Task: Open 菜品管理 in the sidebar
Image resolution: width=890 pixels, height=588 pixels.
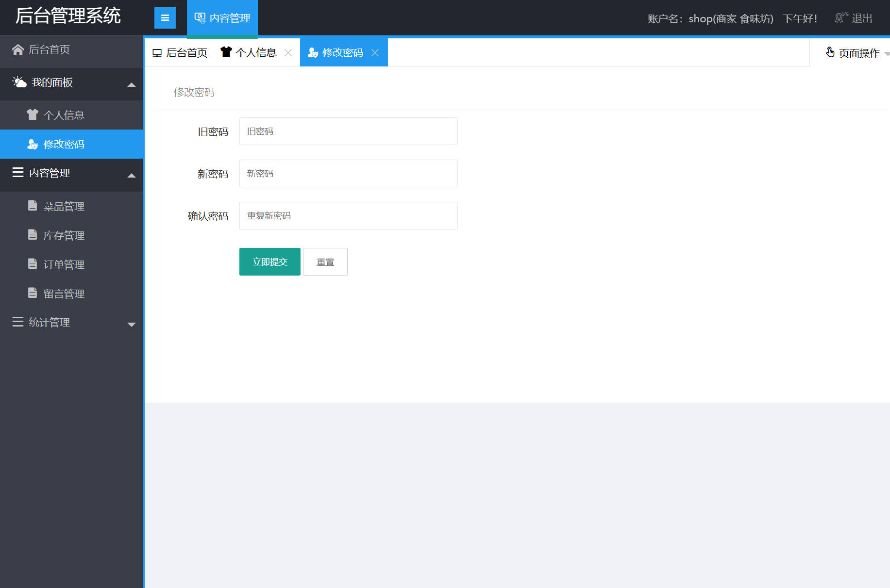Action: click(x=72, y=206)
